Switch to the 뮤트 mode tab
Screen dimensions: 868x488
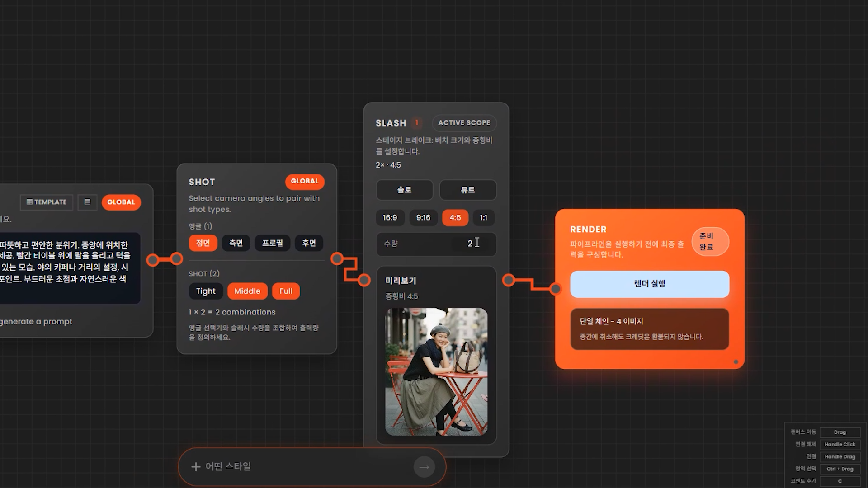[x=467, y=190]
